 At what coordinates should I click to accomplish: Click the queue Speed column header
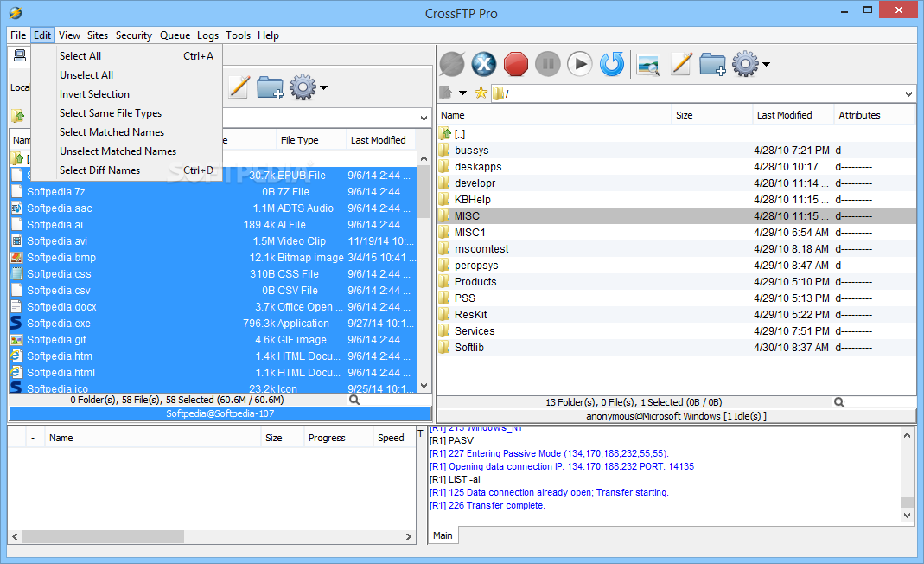click(393, 438)
